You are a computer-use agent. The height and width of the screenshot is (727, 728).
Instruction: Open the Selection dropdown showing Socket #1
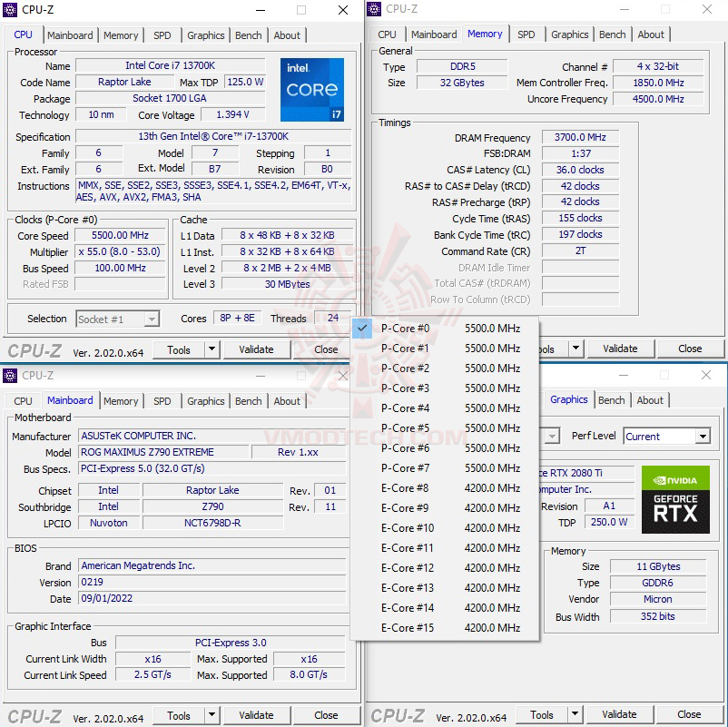(x=117, y=319)
